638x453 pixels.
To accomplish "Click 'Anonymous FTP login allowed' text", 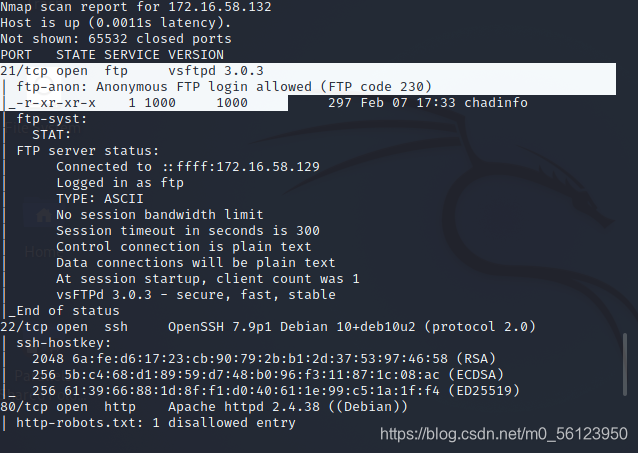I will point(204,87).
